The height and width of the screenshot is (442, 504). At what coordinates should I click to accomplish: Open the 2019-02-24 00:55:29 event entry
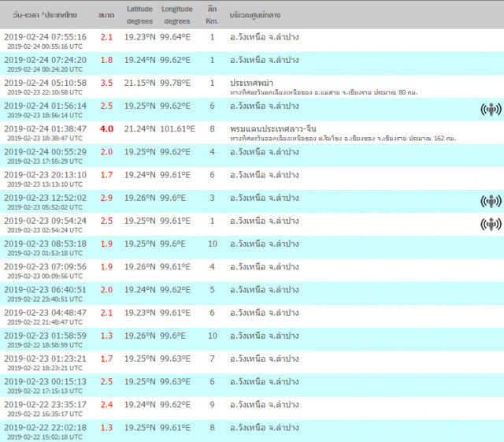pyautogui.click(x=252, y=156)
